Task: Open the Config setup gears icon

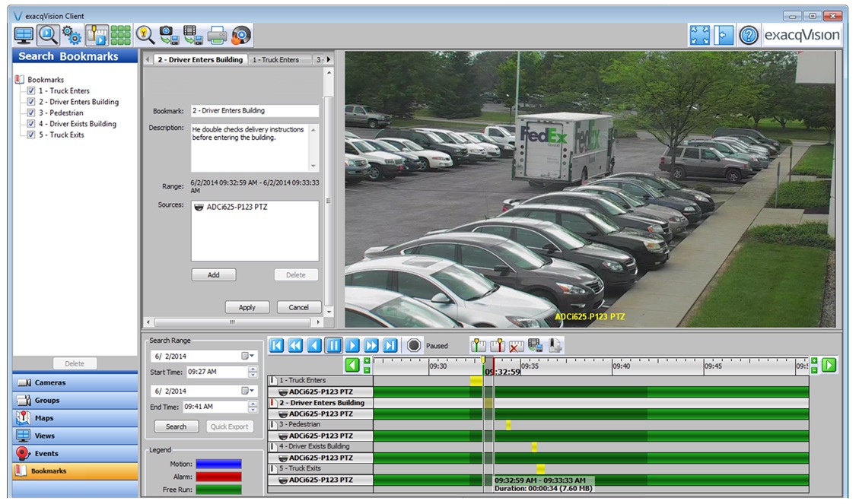Action: pyautogui.click(x=72, y=36)
